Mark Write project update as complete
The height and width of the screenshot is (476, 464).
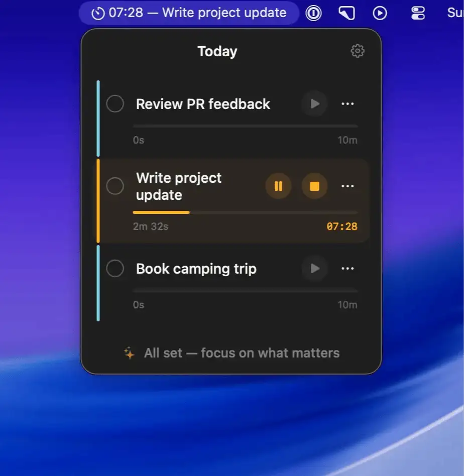point(115,186)
